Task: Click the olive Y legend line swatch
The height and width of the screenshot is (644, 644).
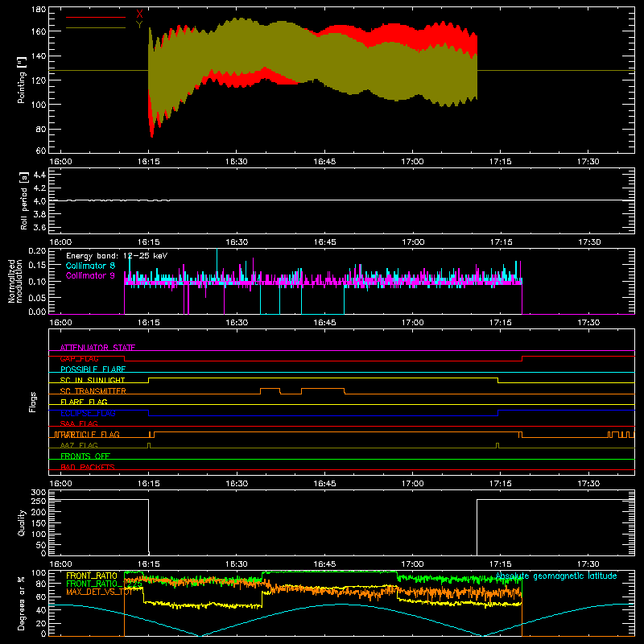Action: pos(96,28)
